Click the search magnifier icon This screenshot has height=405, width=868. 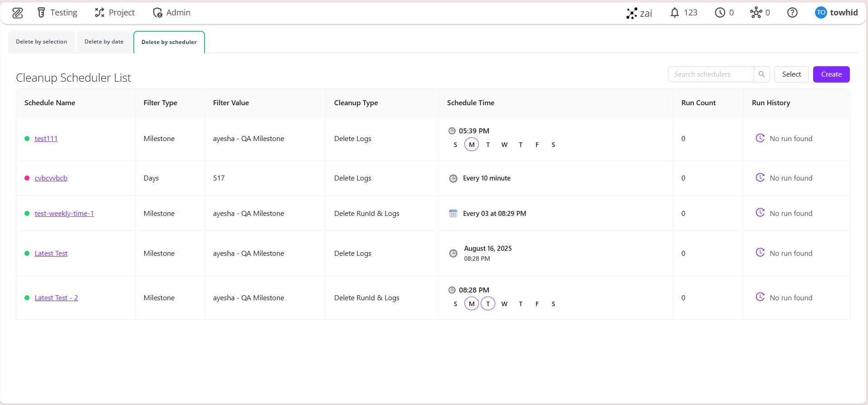pyautogui.click(x=761, y=74)
